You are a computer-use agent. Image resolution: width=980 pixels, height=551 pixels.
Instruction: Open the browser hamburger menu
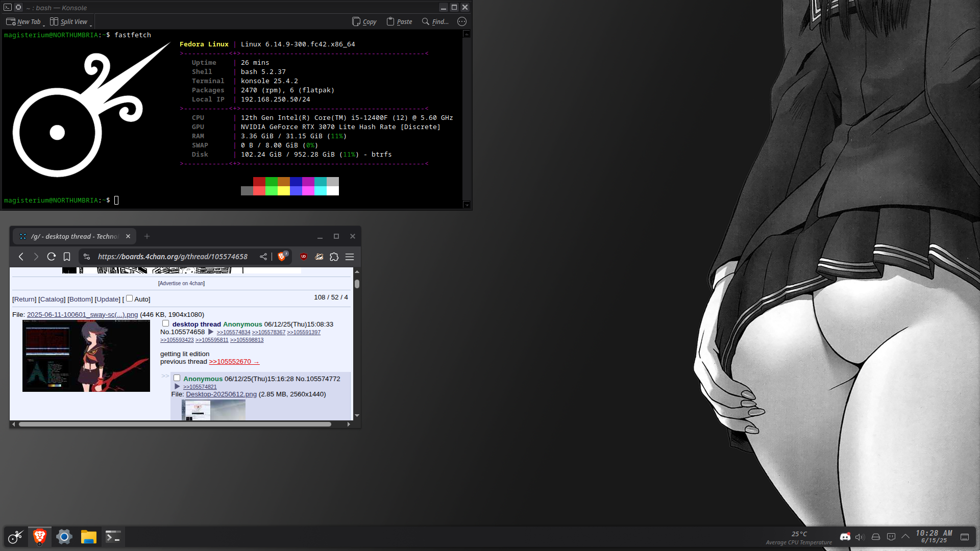[x=350, y=257]
